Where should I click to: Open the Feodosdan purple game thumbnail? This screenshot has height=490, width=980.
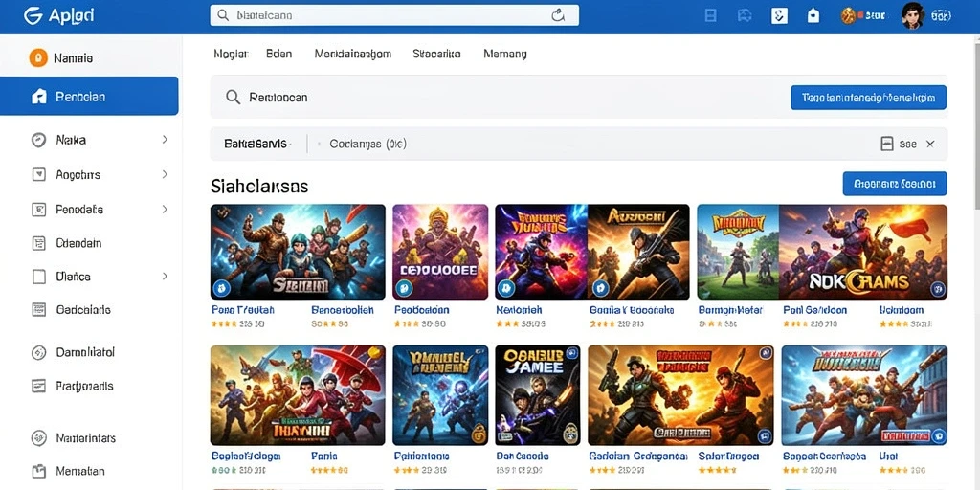[x=440, y=252]
